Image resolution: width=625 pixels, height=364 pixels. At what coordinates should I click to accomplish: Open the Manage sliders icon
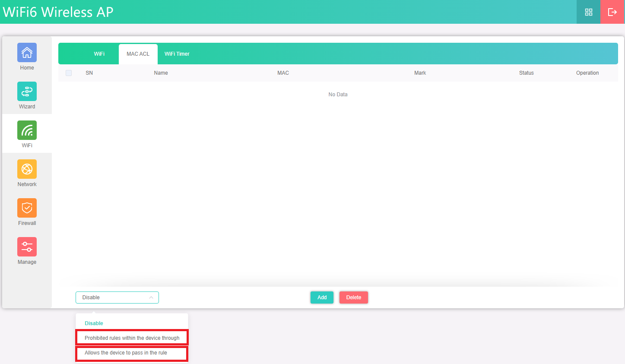tap(27, 247)
